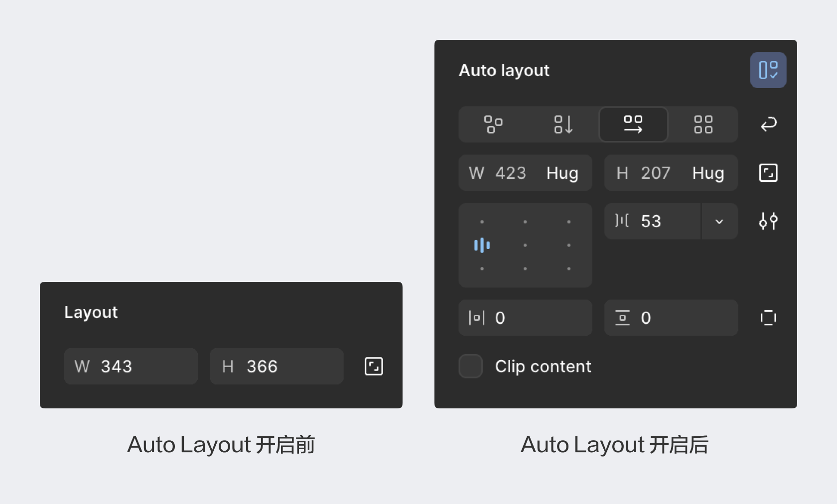
Task: Select the grid layout option
Action: [x=703, y=124]
